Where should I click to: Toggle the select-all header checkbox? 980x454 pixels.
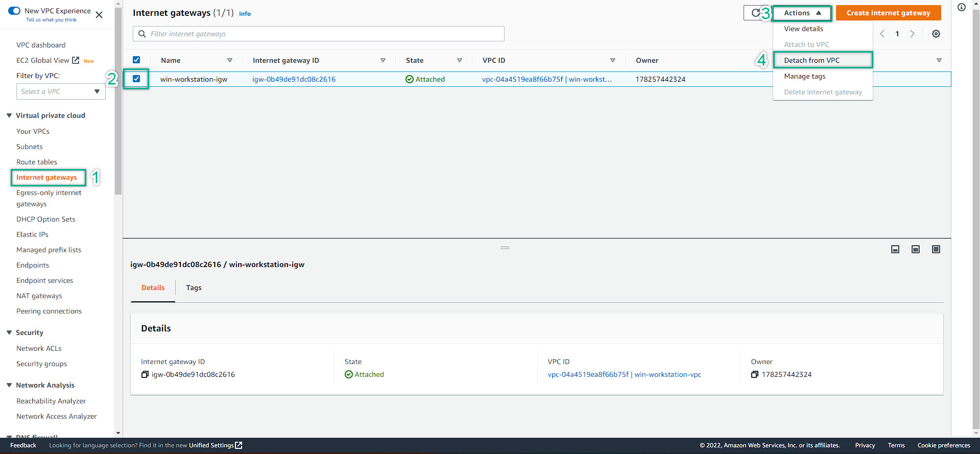pyautogui.click(x=136, y=60)
